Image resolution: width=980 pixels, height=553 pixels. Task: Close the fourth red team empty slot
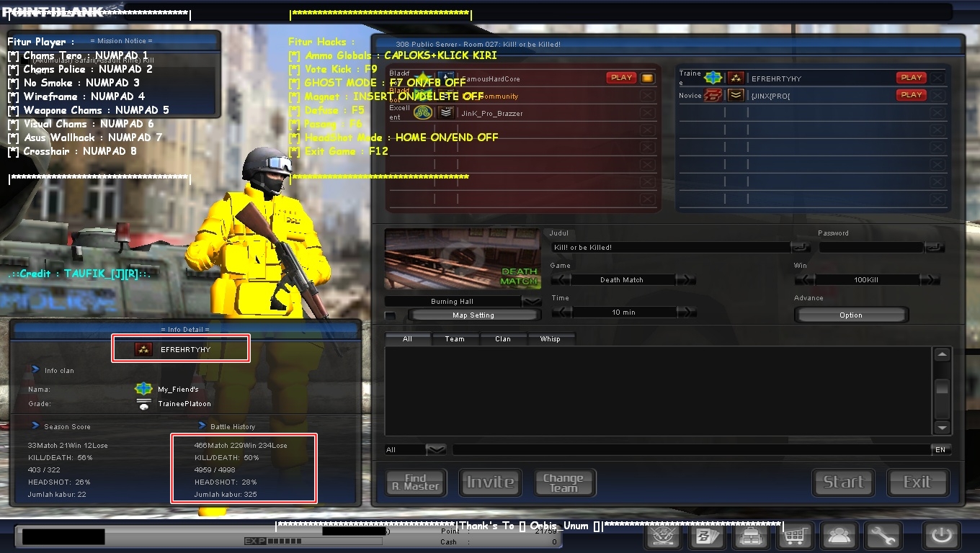coord(647,130)
